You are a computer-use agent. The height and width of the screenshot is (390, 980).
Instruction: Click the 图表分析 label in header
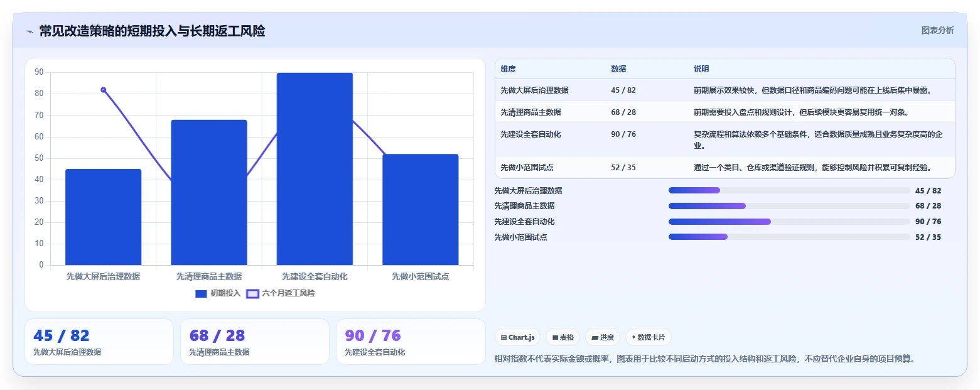pos(937,31)
